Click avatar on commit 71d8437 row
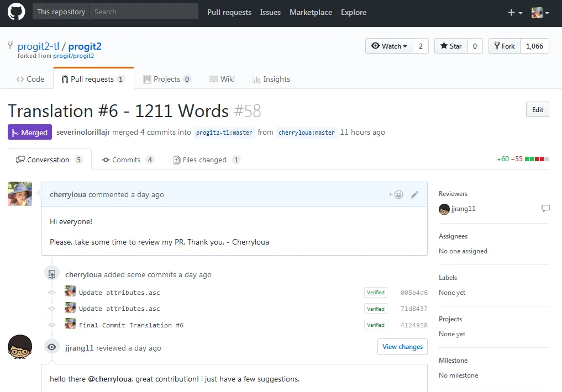This screenshot has width=562, height=392. pos(70,308)
